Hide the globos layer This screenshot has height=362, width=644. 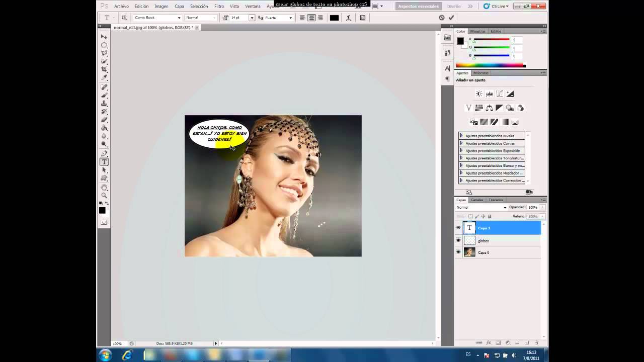pyautogui.click(x=458, y=240)
